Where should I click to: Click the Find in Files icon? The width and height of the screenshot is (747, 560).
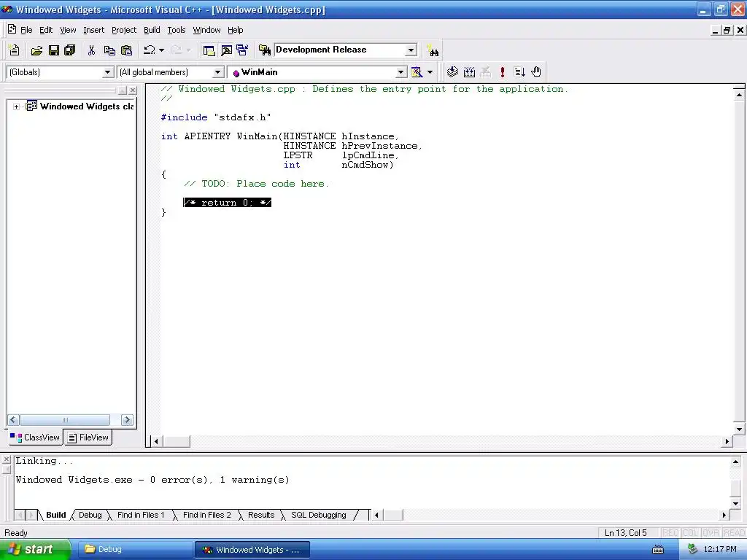(264, 50)
